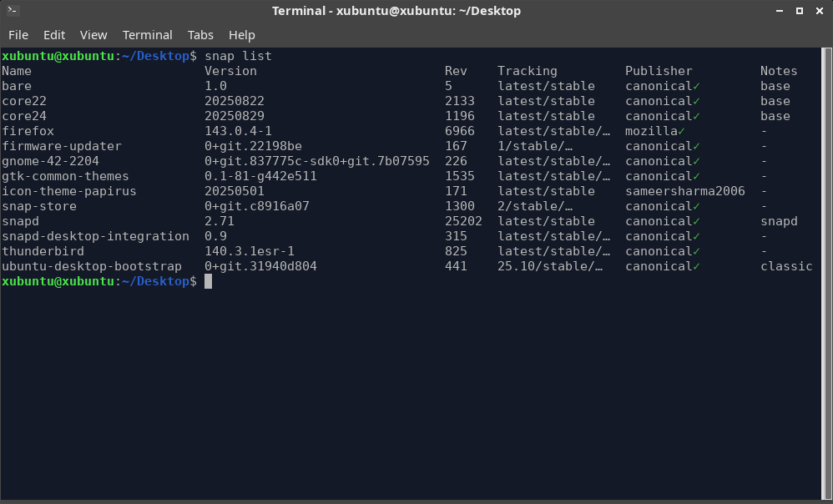Maximize the Terminal window
This screenshot has height=504, width=833.
point(799,11)
